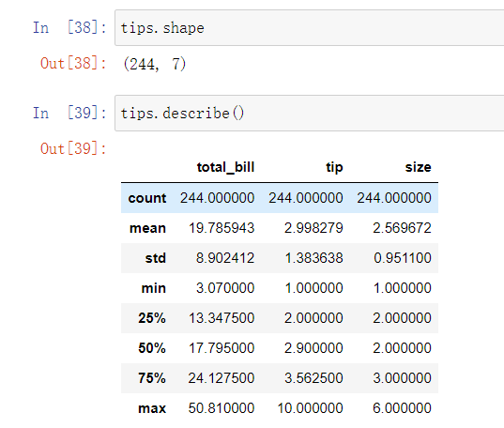Select tip min value 1.000000
504x428 pixels.
(314, 288)
